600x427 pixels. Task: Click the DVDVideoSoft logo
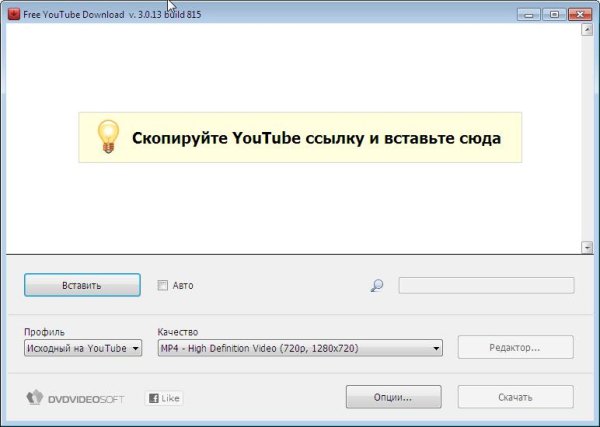[75, 398]
